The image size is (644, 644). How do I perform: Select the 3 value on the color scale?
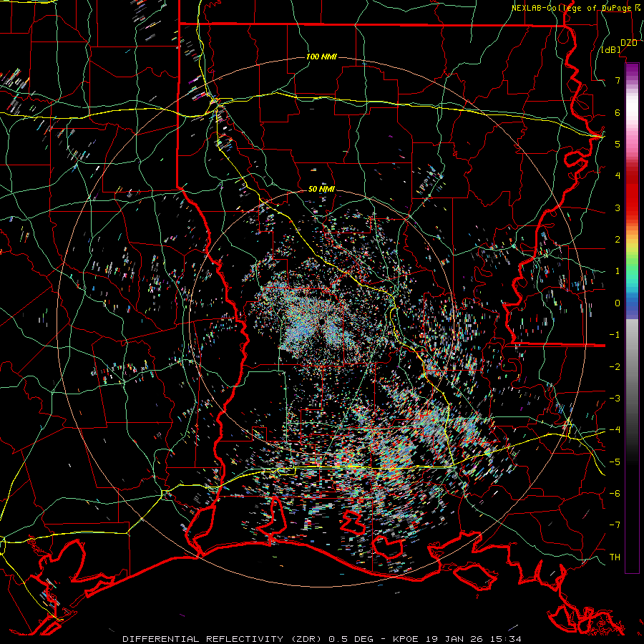pyautogui.click(x=618, y=208)
